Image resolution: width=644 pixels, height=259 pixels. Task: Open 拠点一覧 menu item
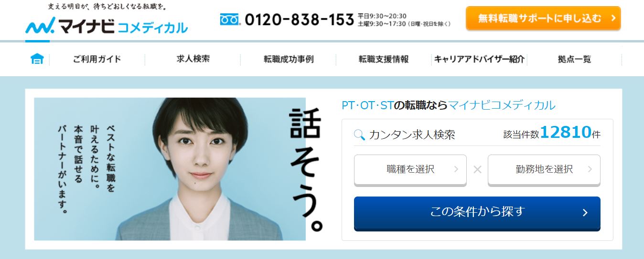click(574, 59)
